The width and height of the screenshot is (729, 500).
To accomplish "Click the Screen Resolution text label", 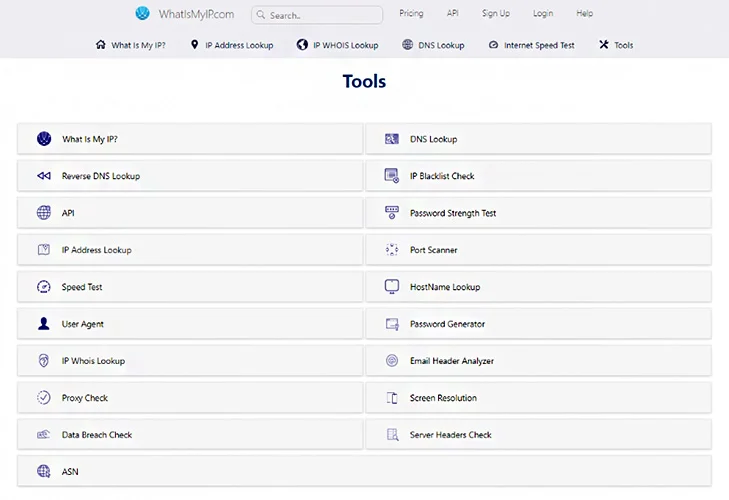I will click(x=443, y=398).
